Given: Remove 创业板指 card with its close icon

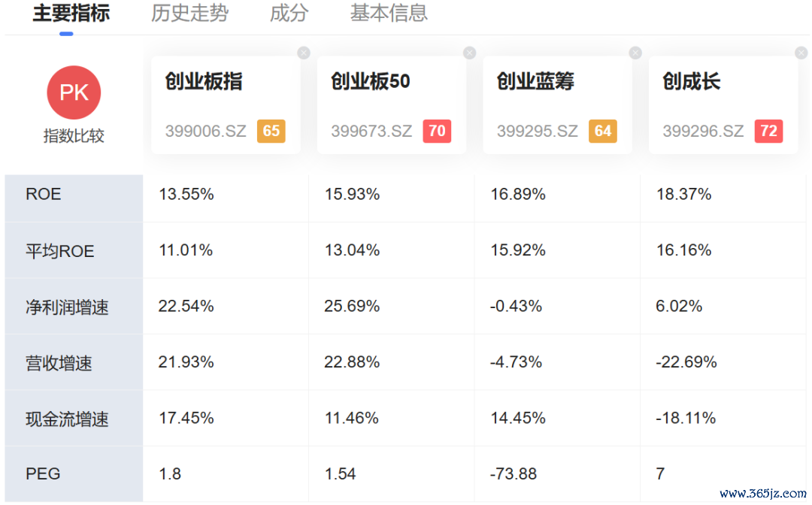Looking at the screenshot, I should (304, 53).
